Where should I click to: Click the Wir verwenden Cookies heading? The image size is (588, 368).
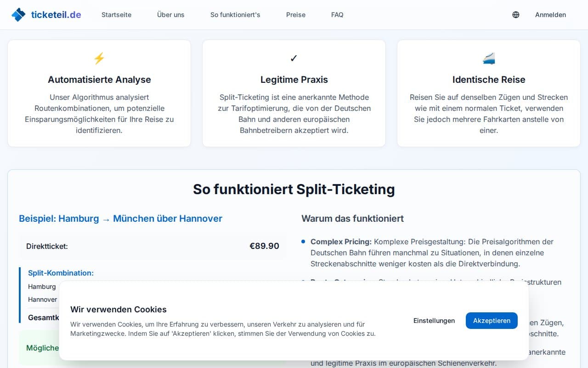[x=119, y=310]
